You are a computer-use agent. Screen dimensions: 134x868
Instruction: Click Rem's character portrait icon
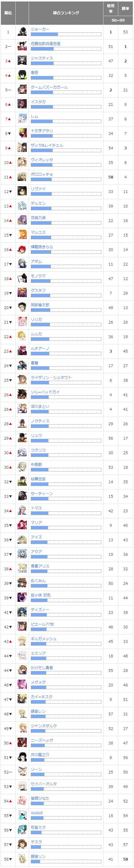22,119
